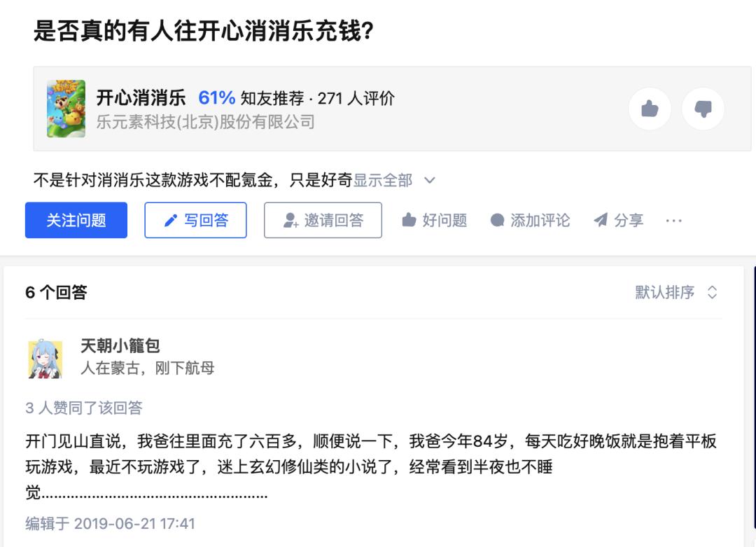Click the 271 人评价 rating count

356,99
